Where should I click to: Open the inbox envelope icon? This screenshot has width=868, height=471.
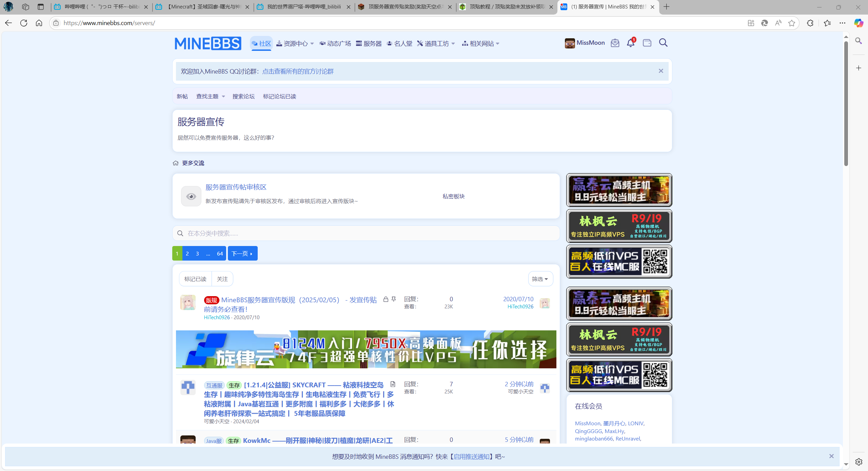(x=615, y=43)
